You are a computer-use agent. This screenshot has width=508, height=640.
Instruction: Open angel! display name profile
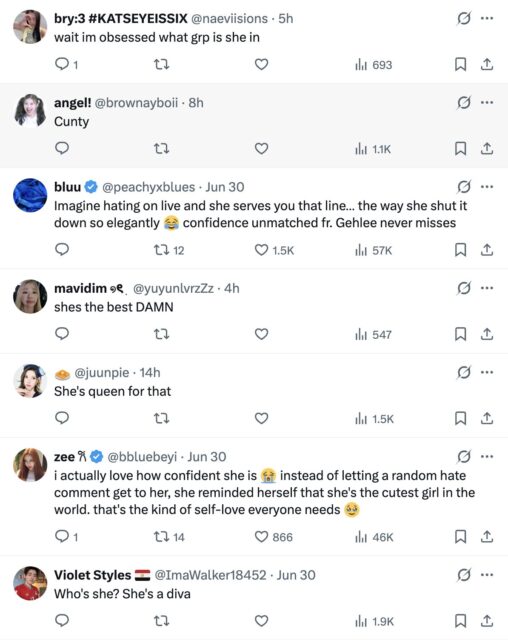(x=73, y=102)
